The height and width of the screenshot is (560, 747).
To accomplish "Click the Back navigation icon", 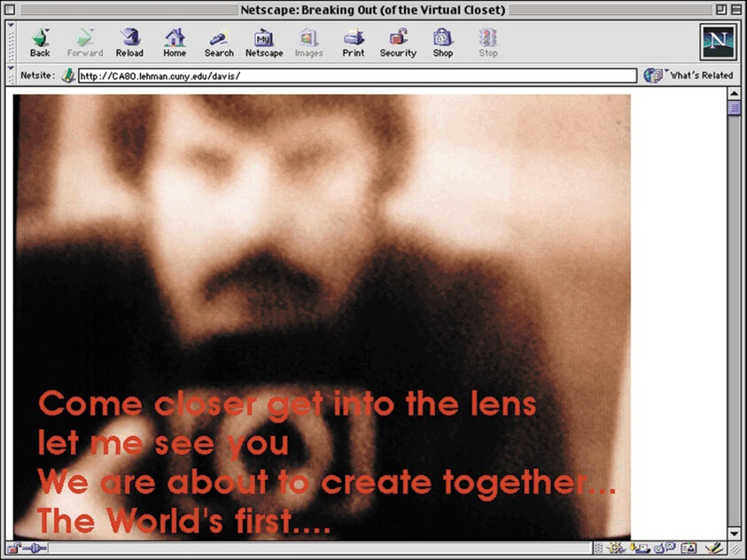I will pyautogui.click(x=39, y=39).
